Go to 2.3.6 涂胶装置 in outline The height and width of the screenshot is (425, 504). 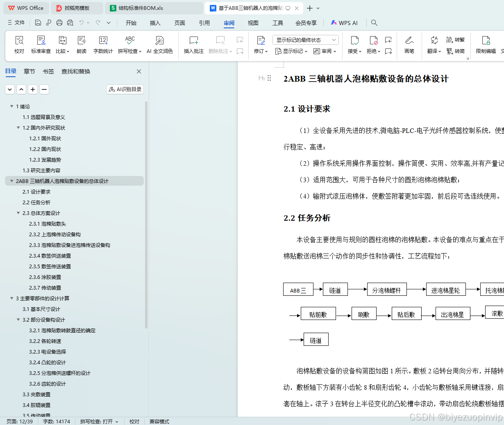[45, 277]
